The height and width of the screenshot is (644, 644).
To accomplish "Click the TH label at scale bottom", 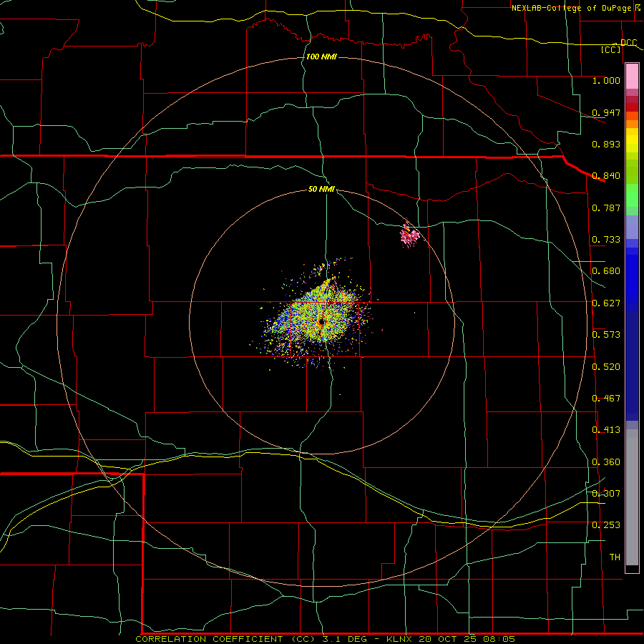I will pyautogui.click(x=615, y=557).
